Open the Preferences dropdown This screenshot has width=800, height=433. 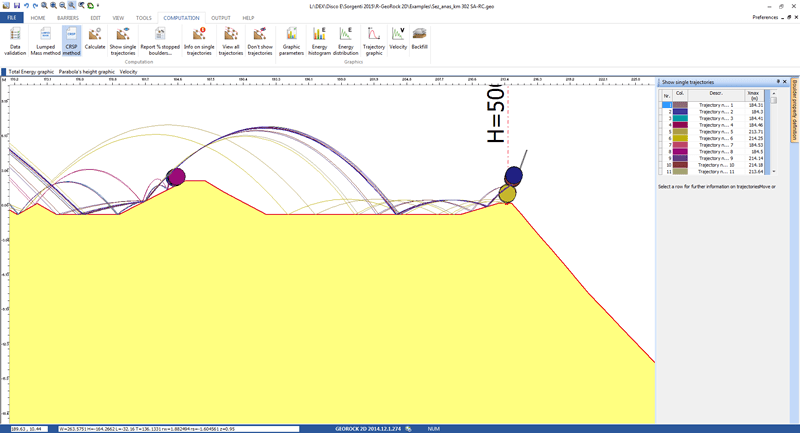pyautogui.click(x=768, y=18)
